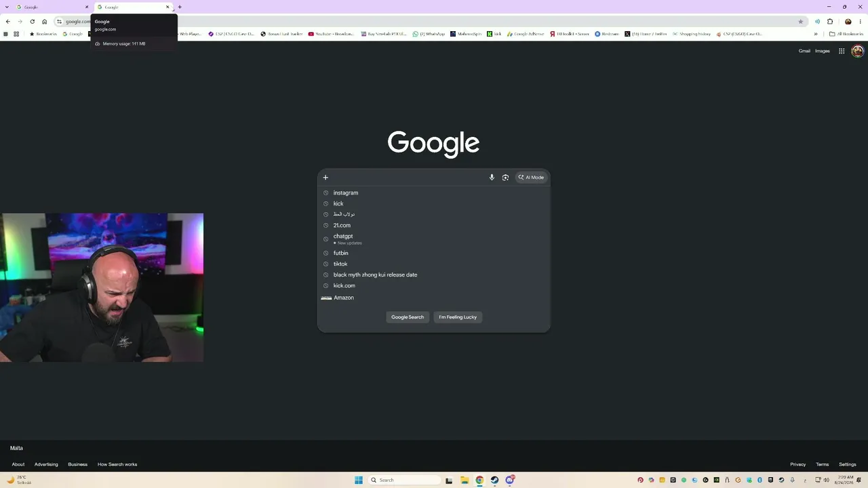This screenshot has height=488, width=868.
Task: Reload the current page
Action: [32, 22]
